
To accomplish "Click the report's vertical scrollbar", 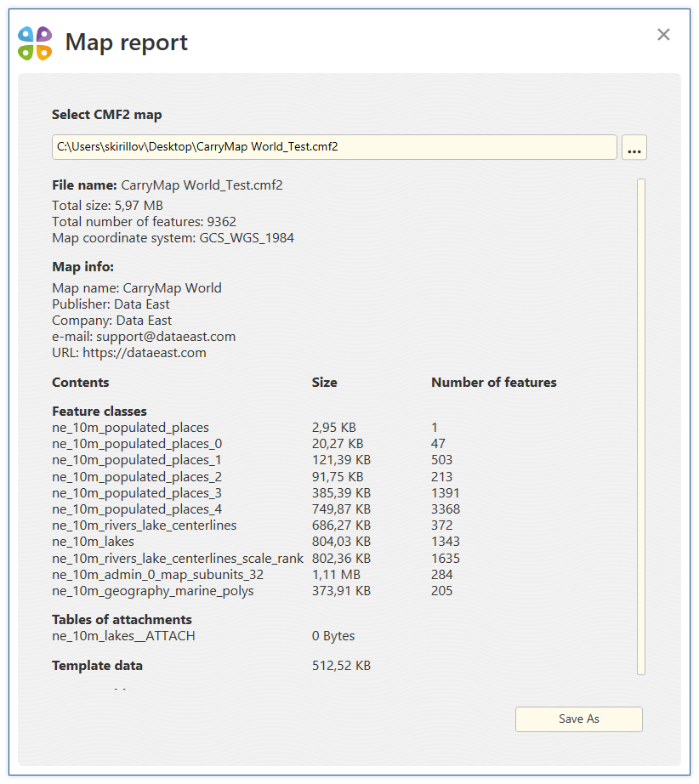I will 641,427.
